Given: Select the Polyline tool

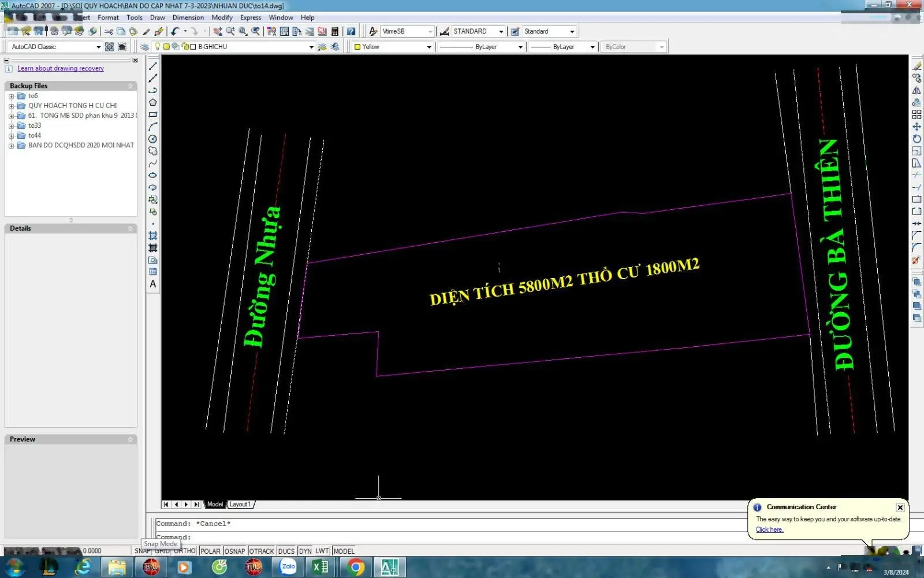Looking at the screenshot, I should [x=153, y=90].
